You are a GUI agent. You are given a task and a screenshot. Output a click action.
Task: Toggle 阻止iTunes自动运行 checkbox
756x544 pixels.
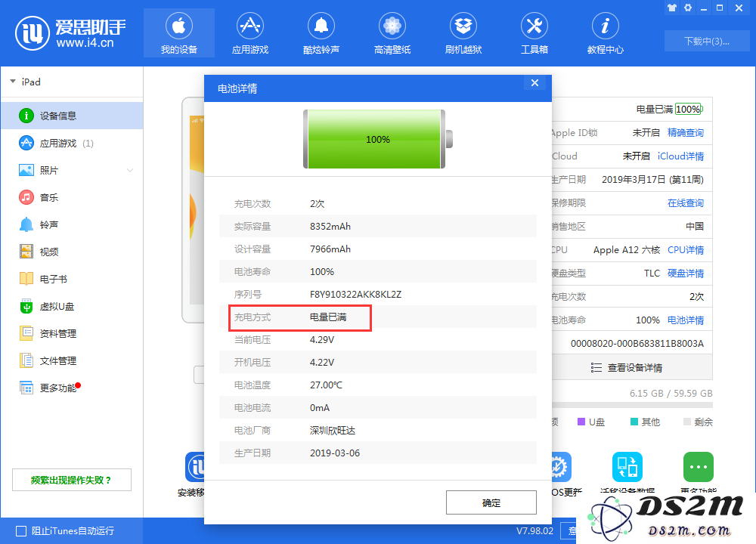pos(21,531)
